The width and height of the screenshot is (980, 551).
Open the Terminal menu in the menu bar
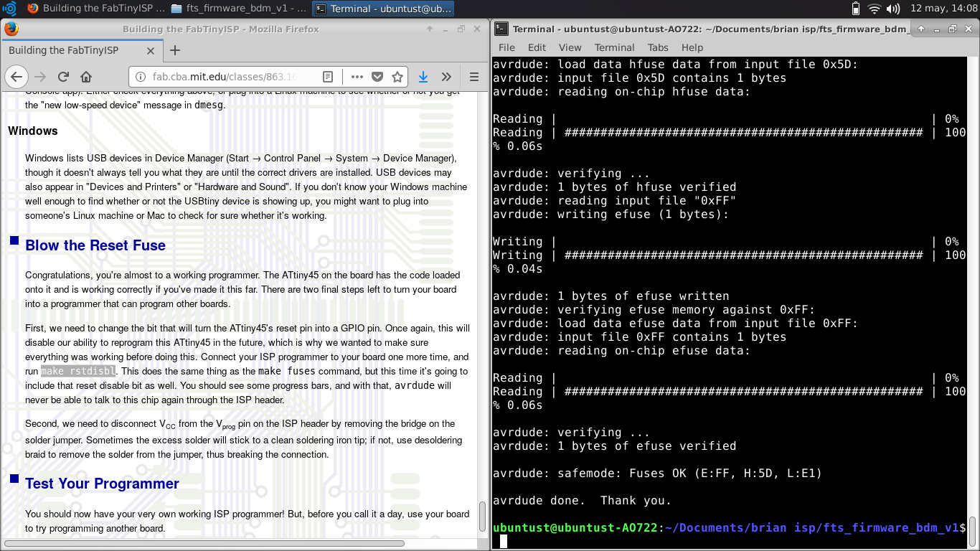[x=614, y=47]
